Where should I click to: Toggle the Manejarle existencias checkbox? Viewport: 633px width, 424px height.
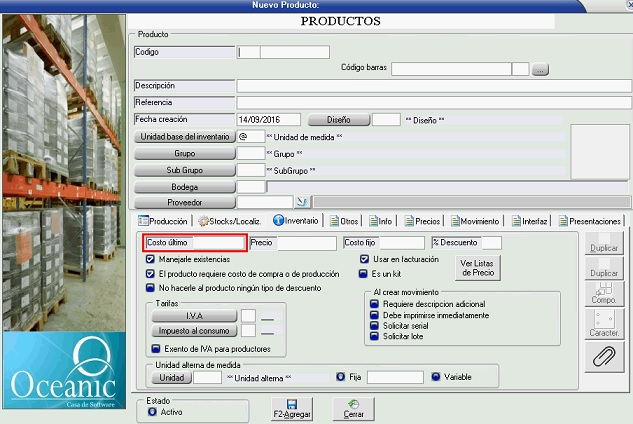point(150,259)
